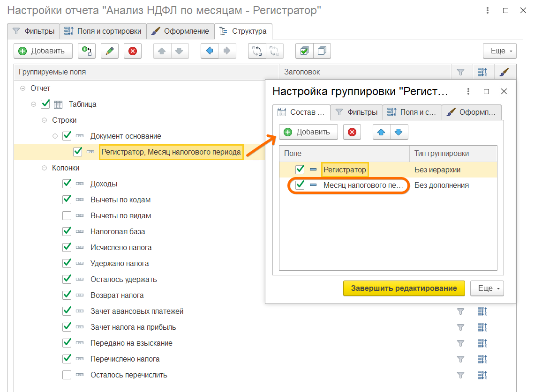Viewport: 534px width, 392px height.
Task: Click the uncheck all items icon
Action: (322, 51)
